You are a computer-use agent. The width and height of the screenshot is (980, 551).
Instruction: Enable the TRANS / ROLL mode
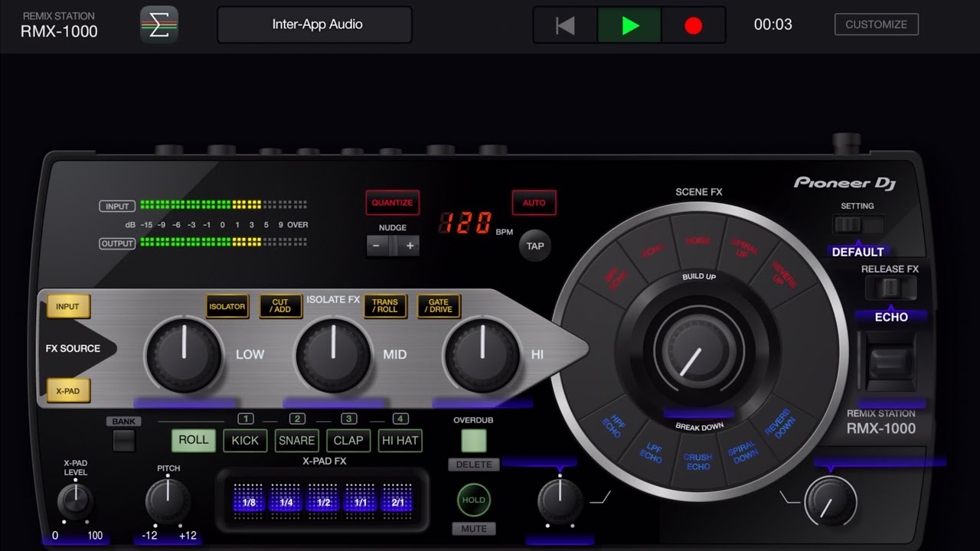coord(385,307)
